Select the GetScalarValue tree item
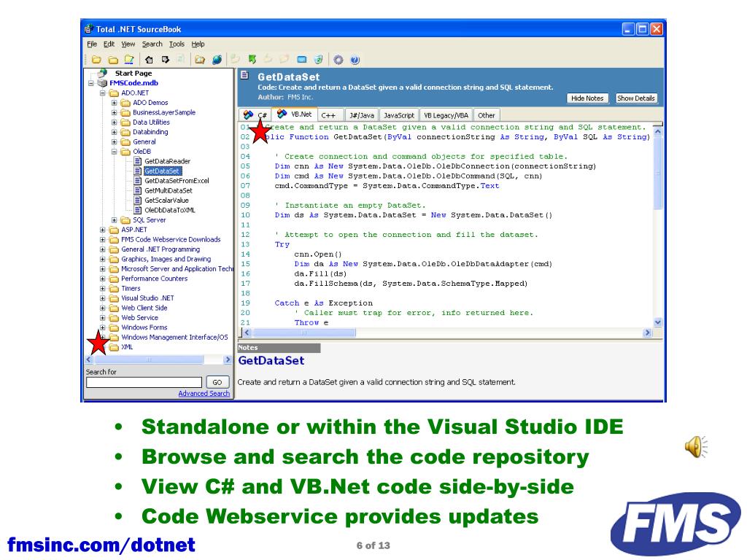 click(166, 201)
